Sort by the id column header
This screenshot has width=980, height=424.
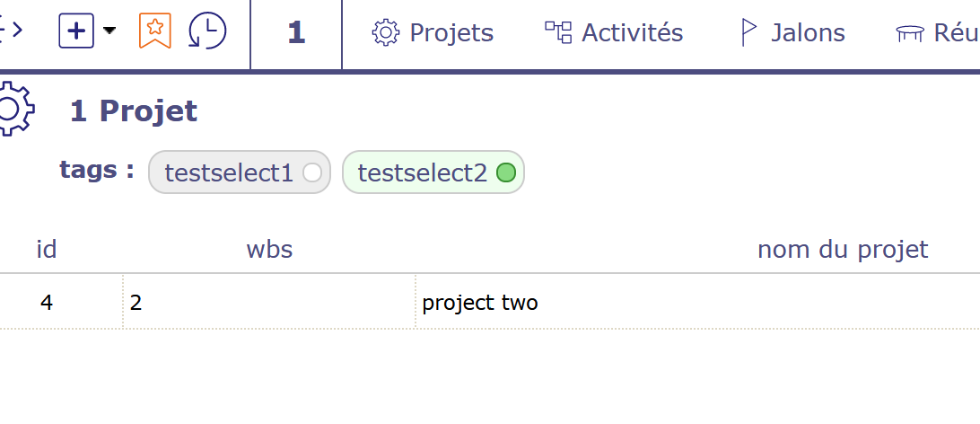pos(47,249)
